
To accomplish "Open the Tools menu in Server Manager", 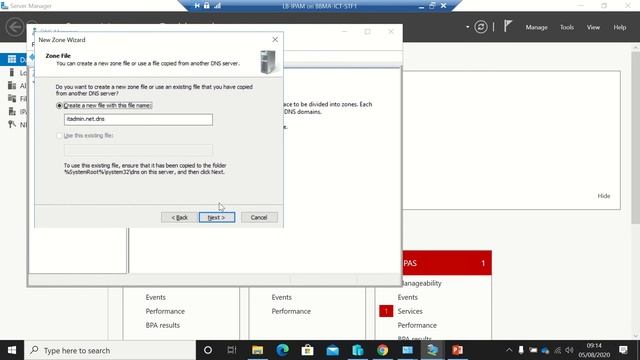I will (x=567, y=27).
